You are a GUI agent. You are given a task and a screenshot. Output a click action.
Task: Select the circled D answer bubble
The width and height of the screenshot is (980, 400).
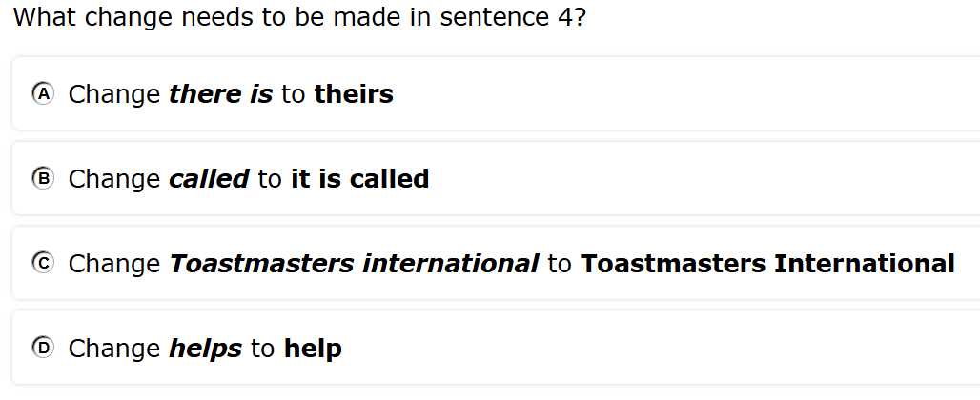[x=43, y=348]
